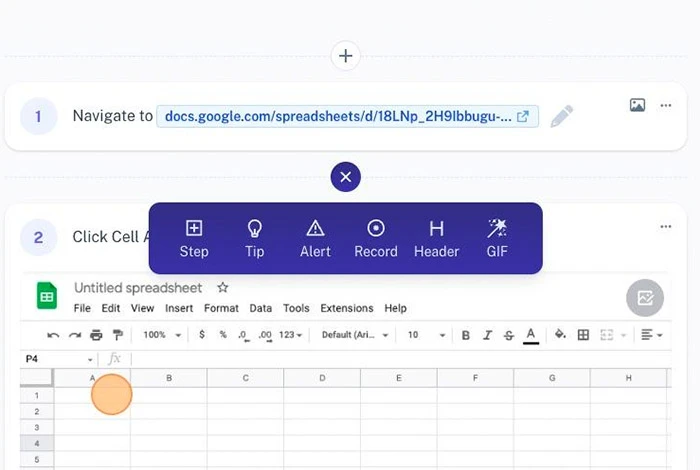Image resolution: width=700 pixels, height=470 pixels.
Task: Select column E header
Action: click(x=399, y=378)
